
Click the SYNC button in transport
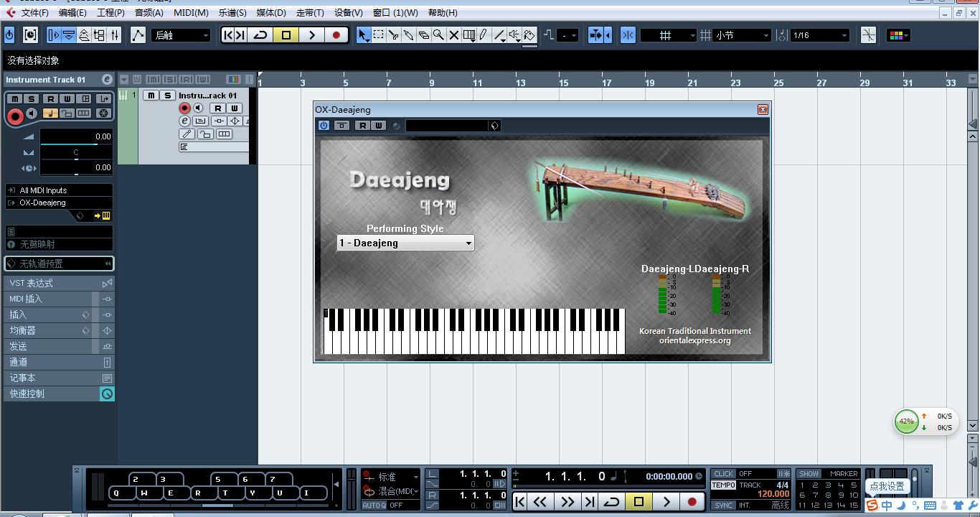click(x=723, y=506)
